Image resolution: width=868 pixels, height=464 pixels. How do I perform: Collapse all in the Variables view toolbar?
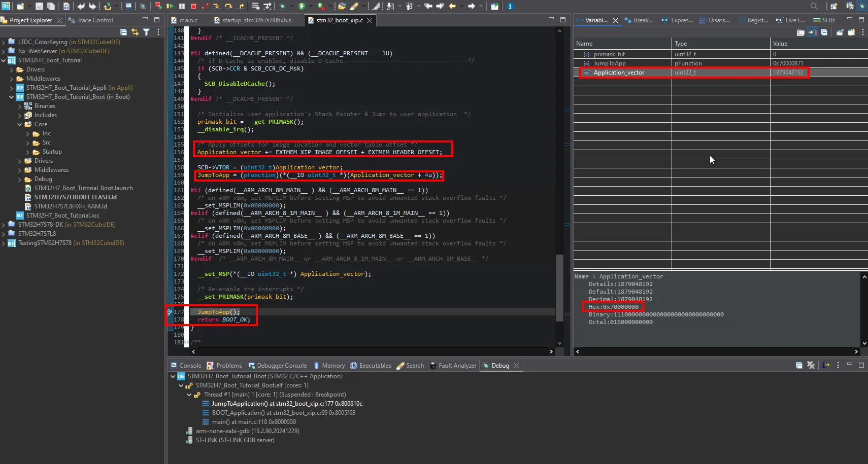coord(824,32)
